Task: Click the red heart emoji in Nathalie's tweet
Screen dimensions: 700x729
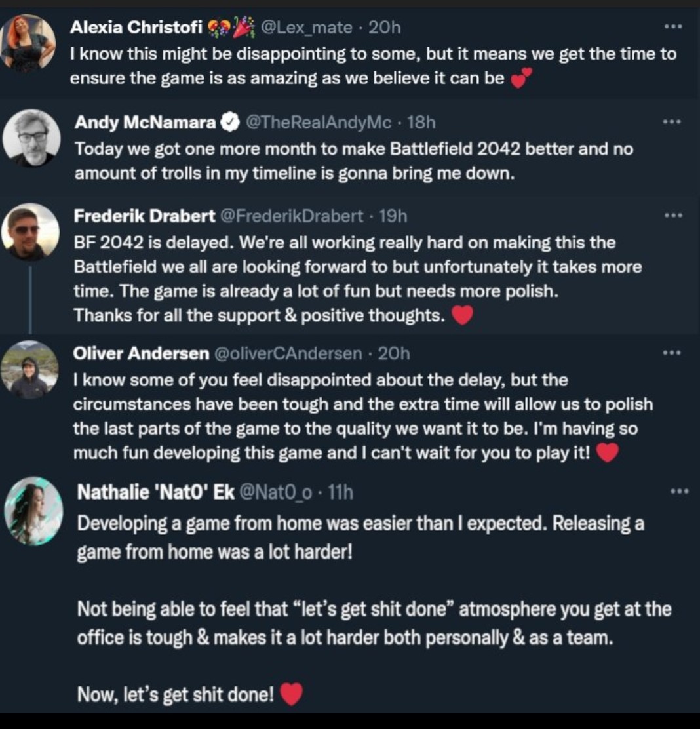Action: click(x=291, y=694)
